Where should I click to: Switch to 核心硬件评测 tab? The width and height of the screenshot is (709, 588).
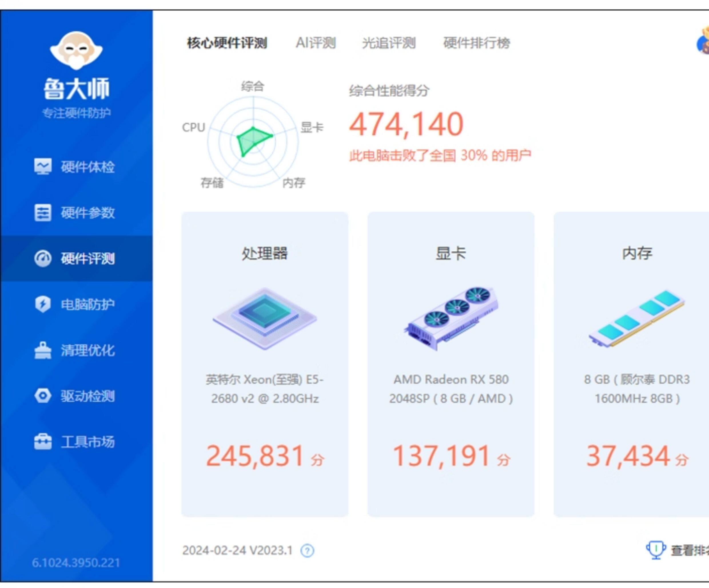click(227, 43)
